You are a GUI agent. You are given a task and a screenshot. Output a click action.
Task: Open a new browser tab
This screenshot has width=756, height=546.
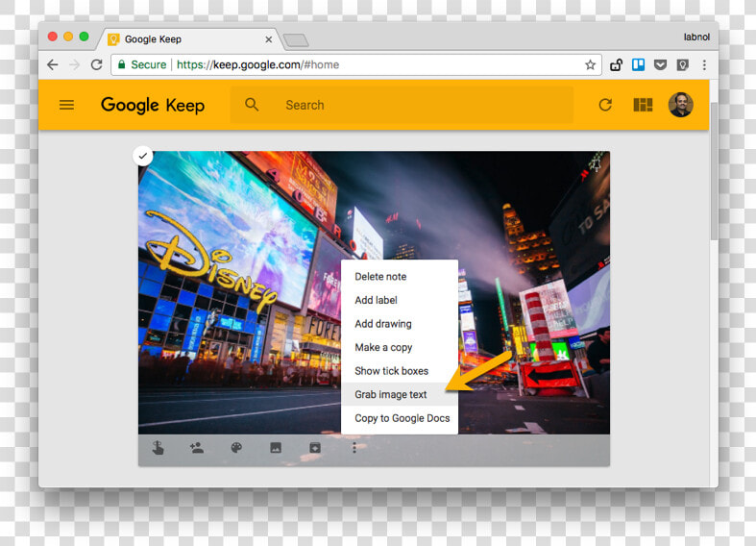coord(296,40)
